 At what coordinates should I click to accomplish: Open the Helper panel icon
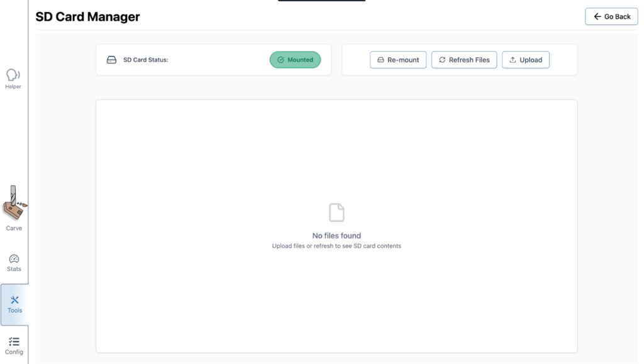point(13,75)
